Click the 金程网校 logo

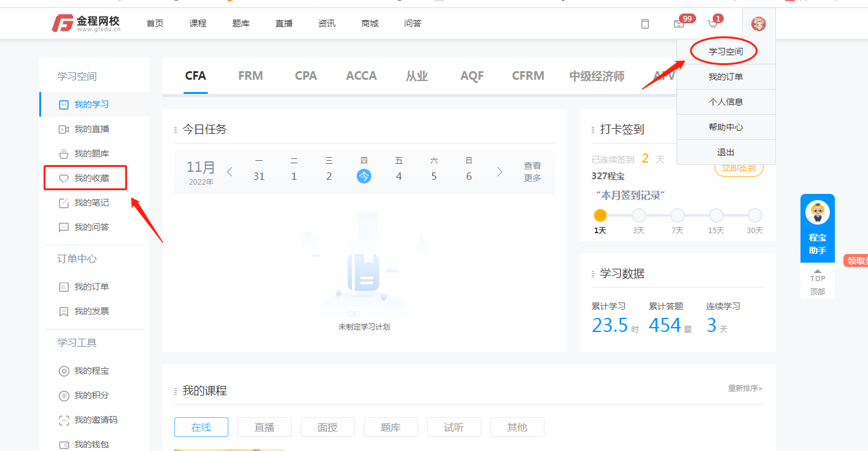tap(87, 23)
